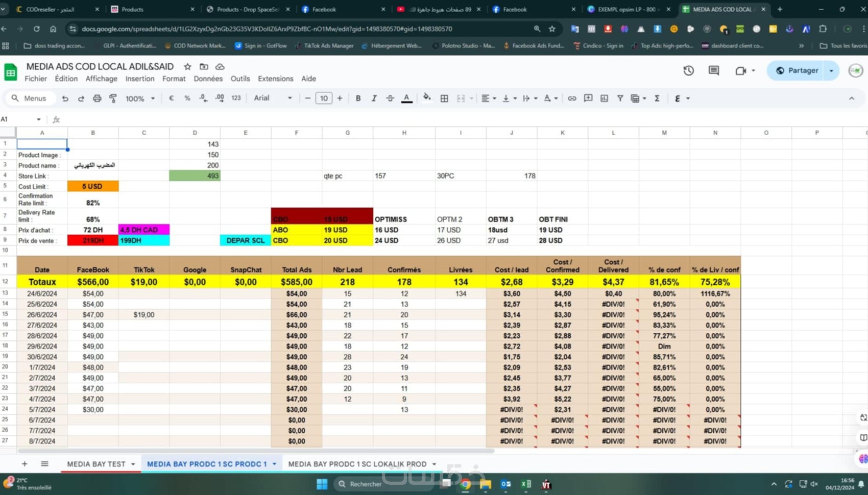
Task: Click the Name Box showing A1
Action: 20,119
